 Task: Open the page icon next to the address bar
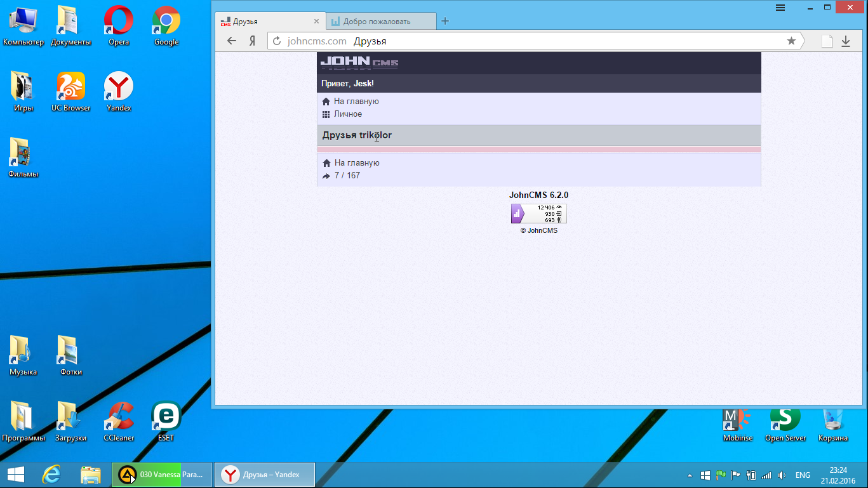click(827, 41)
